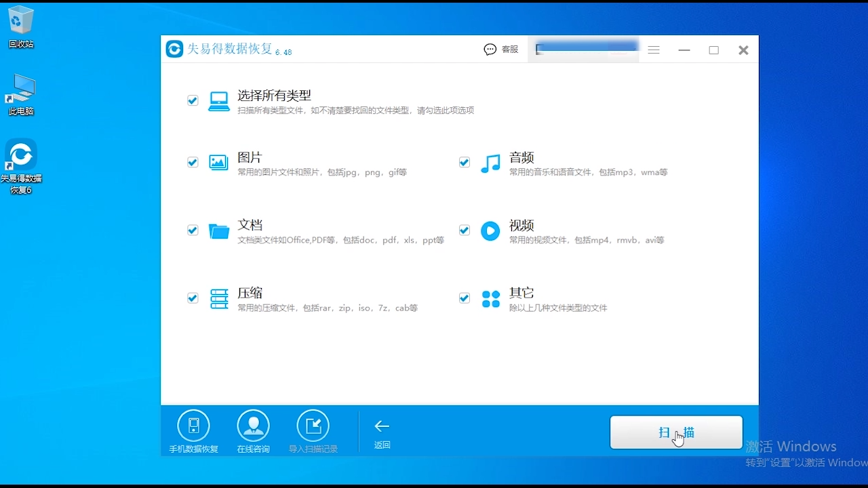
Task: Click the 其它 (other files) icon
Action: [x=490, y=299]
